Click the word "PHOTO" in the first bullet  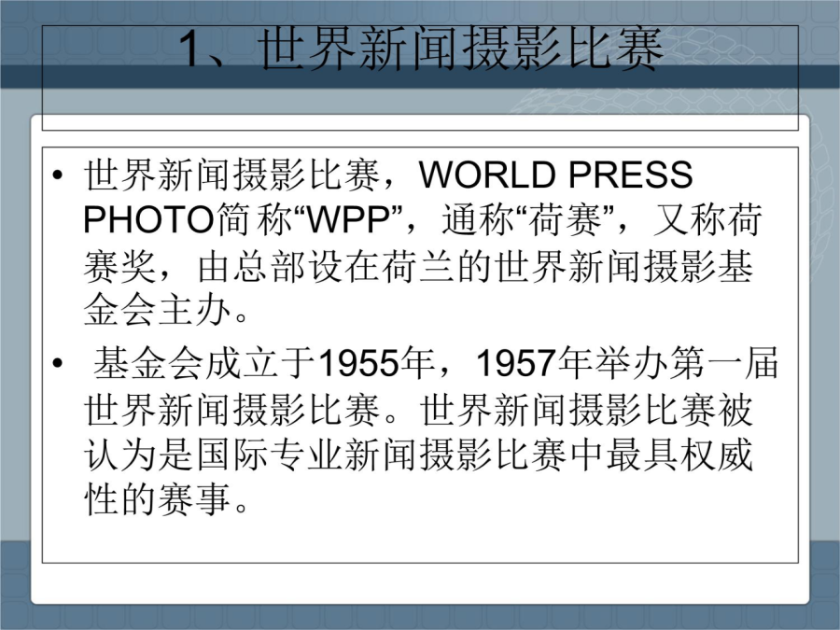pos(149,220)
